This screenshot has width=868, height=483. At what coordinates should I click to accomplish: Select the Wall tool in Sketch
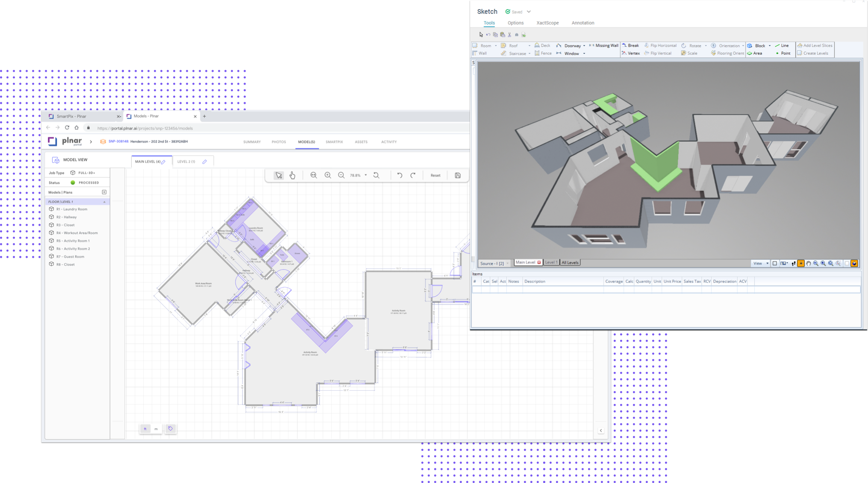480,53
